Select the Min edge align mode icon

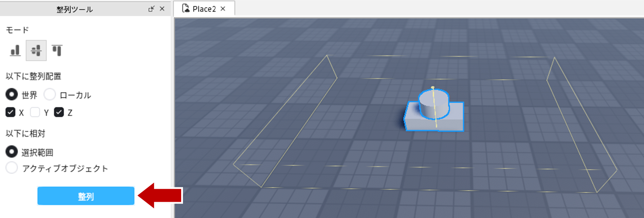(x=15, y=51)
